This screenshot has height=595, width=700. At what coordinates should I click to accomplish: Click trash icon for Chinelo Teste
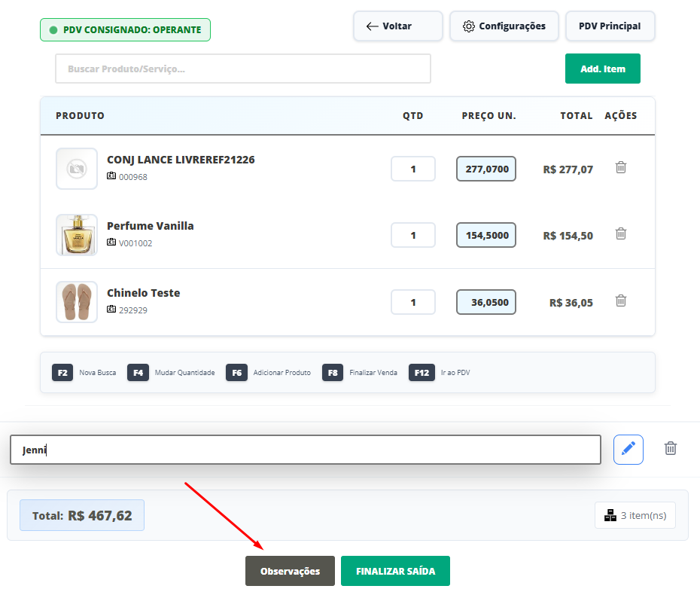(x=621, y=301)
